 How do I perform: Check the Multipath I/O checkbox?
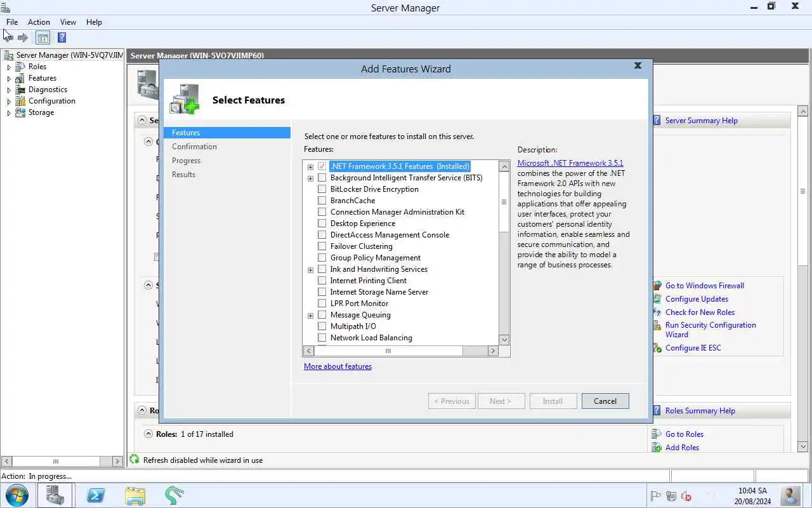click(322, 326)
